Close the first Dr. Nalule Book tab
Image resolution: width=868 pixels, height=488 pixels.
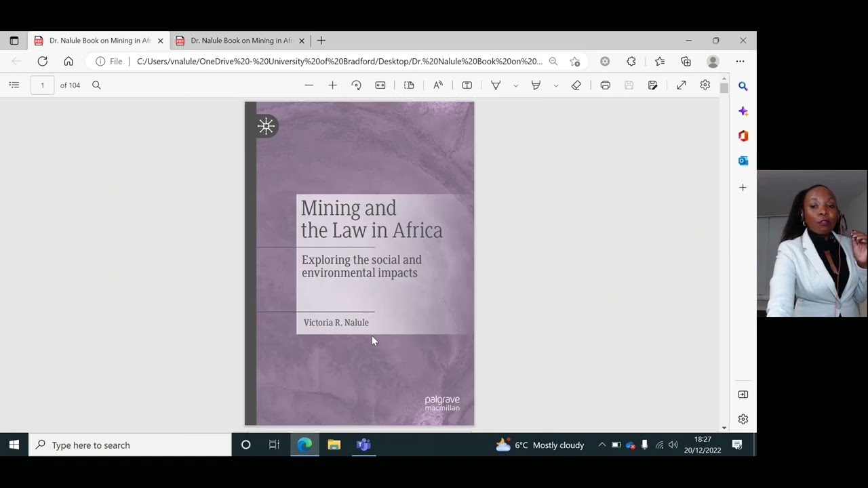161,41
